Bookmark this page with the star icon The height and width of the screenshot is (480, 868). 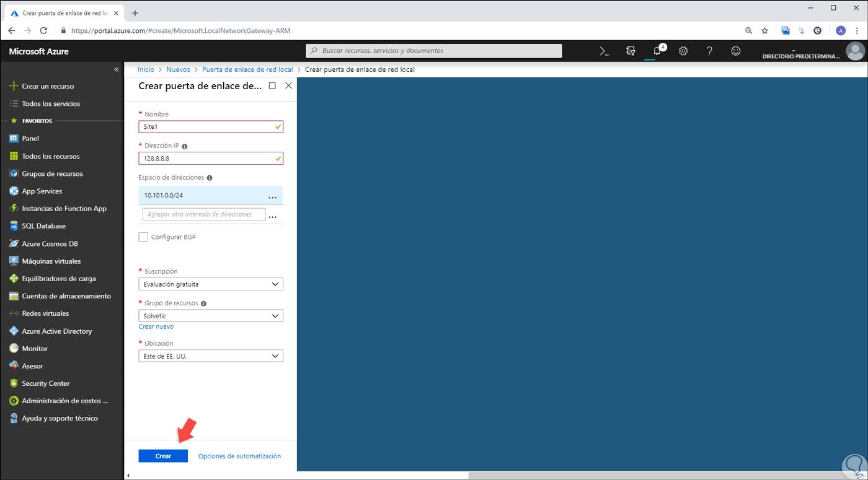pos(765,30)
